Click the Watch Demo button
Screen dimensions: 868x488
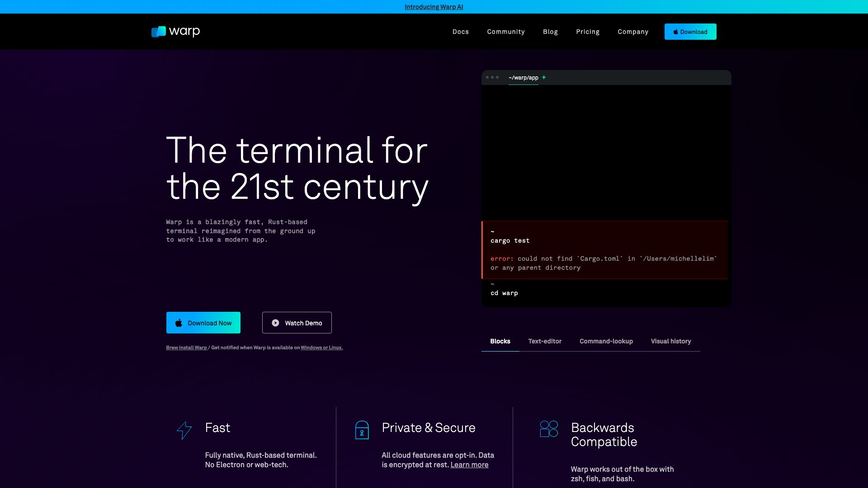point(297,323)
